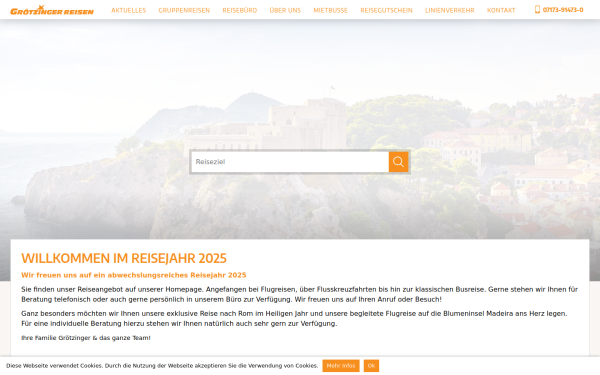The height and width of the screenshot is (375, 600).
Task: Click the orange magnifier search icon
Action: (x=398, y=162)
